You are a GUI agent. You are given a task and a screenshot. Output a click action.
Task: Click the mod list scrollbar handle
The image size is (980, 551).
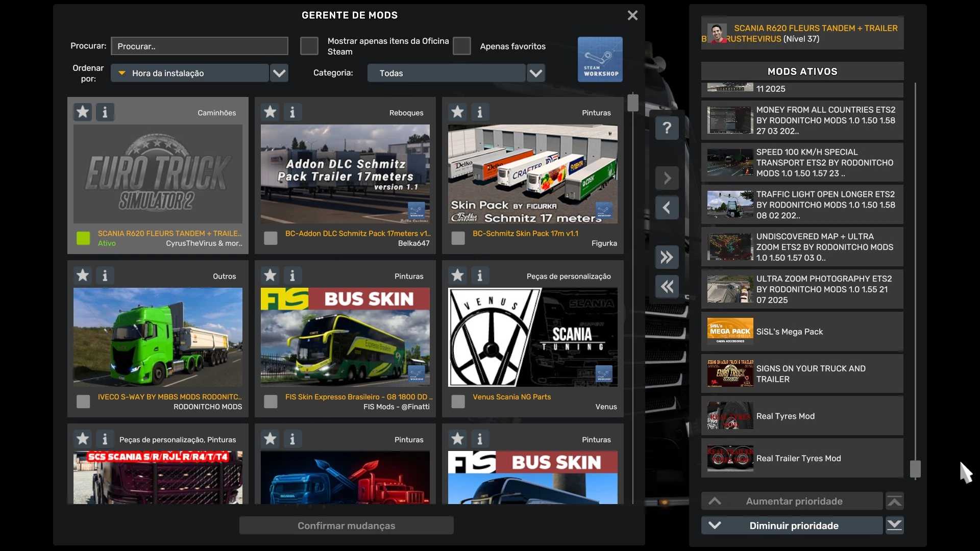click(x=633, y=103)
